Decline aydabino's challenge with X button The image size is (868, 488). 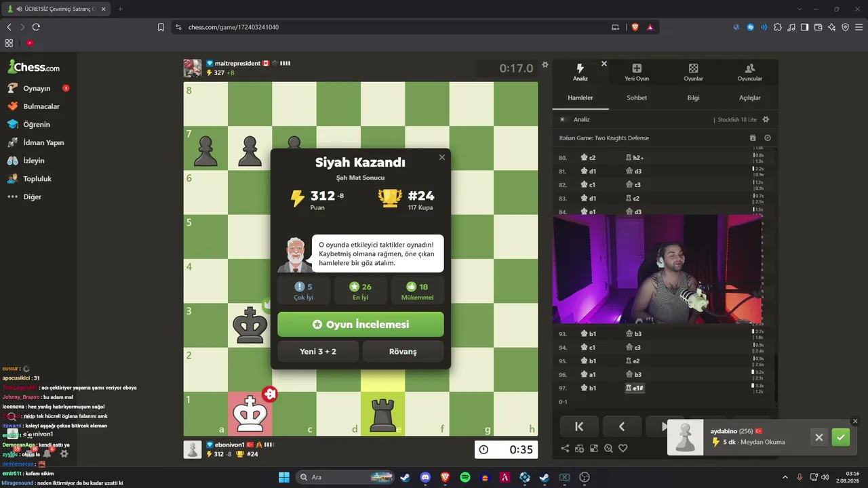pos(819,437)
